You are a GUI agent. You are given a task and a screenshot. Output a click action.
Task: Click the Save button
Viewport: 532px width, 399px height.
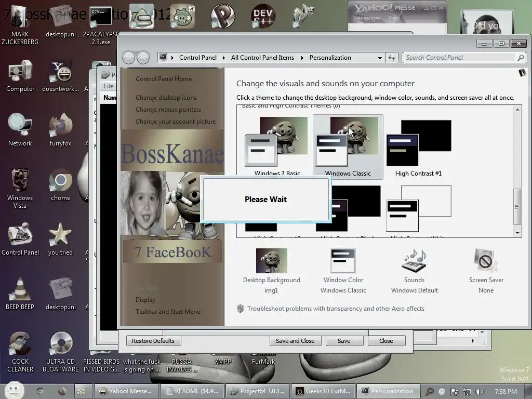pos(344,341)
